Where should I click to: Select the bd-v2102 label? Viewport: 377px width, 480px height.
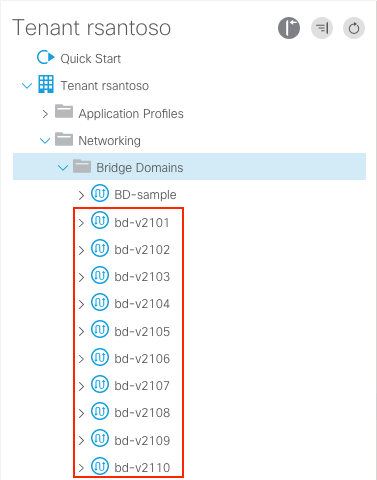tap(142, 250)
